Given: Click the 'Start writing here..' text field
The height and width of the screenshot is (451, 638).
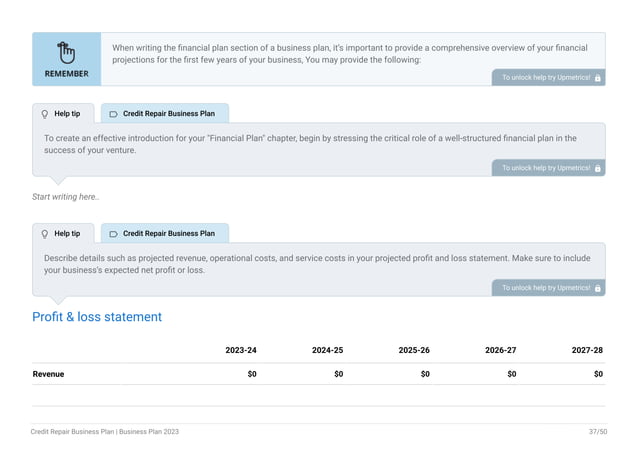Looking at the screenshot, I should tap(66, 197).
